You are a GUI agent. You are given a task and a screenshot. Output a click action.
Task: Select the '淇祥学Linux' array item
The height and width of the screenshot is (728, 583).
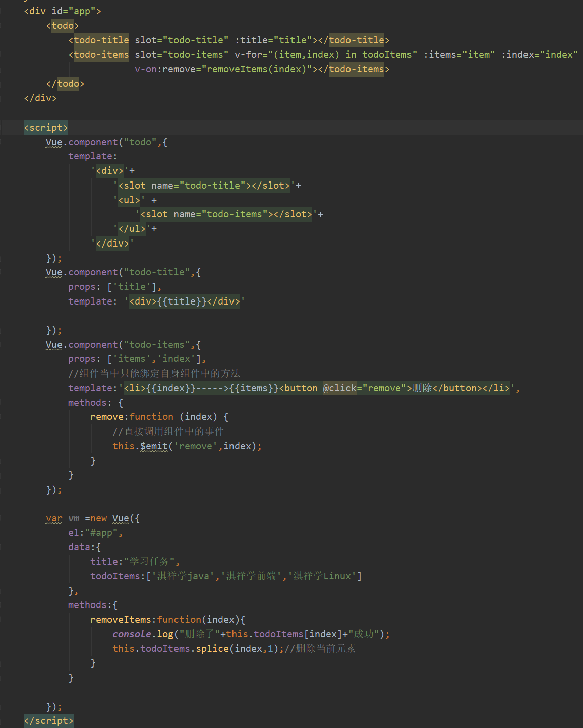coord(322,576)
